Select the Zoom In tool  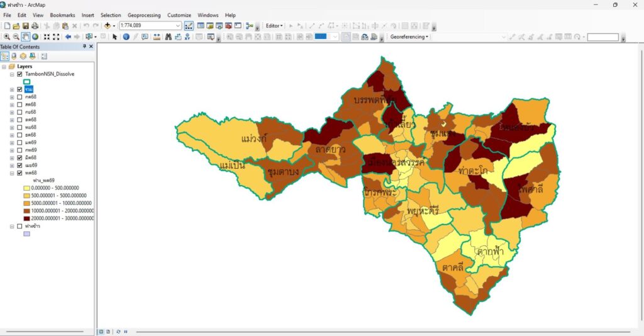pyautogui.click(x=6, y=36)
